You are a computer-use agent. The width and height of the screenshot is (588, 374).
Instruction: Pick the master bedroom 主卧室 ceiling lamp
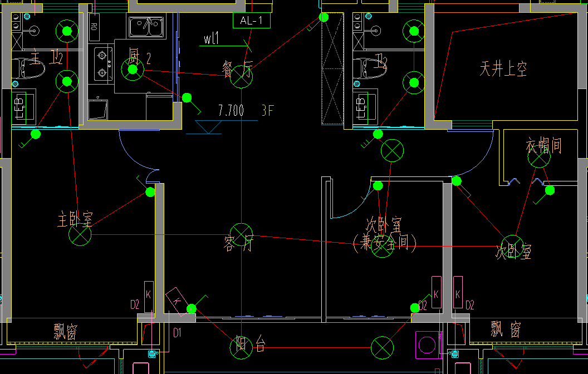[80, 235]
